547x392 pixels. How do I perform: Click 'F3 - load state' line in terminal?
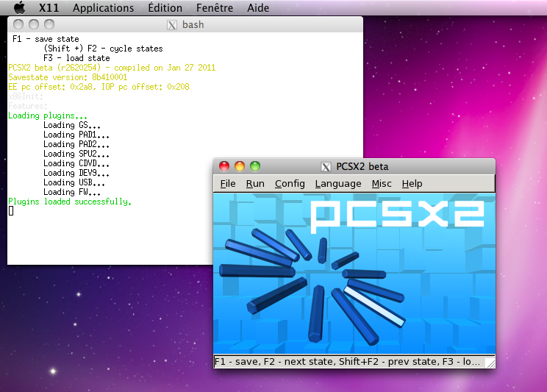pos(76,58)
